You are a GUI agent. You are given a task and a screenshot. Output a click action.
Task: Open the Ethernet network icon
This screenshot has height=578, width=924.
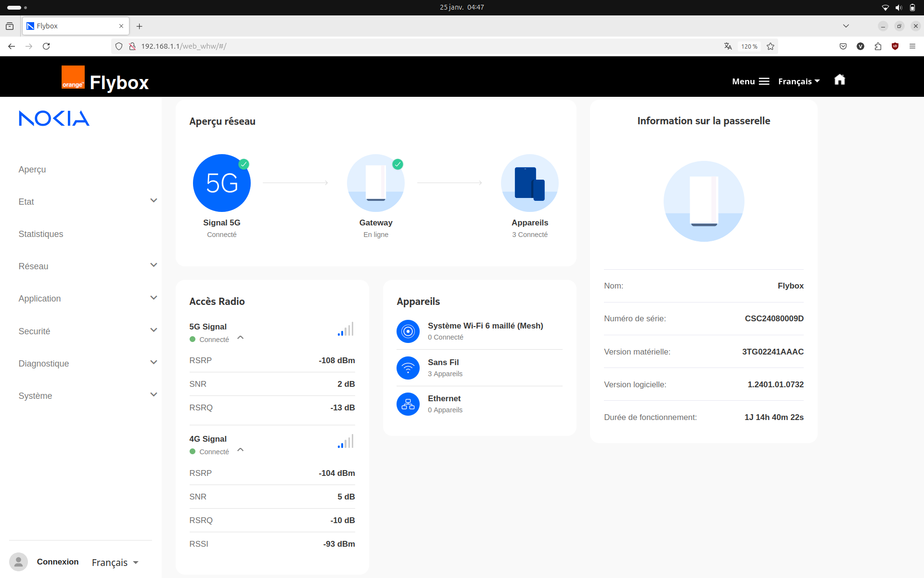(x=408, y=404)
